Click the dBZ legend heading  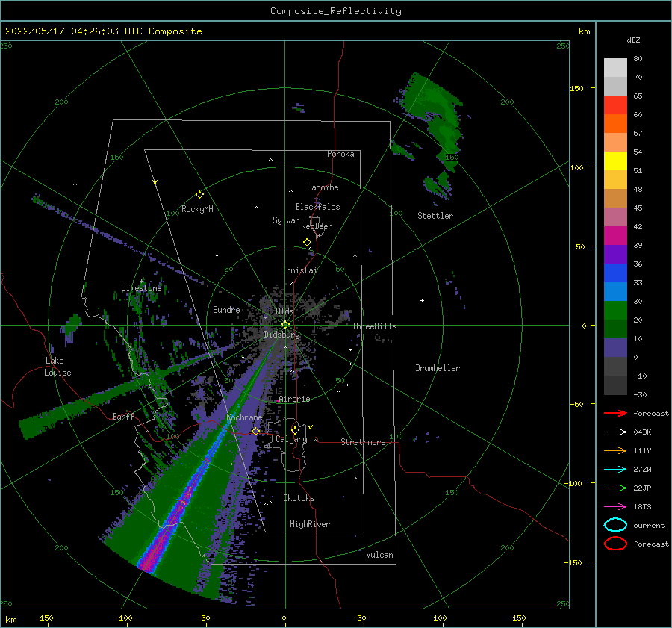(x=633, y=40)
